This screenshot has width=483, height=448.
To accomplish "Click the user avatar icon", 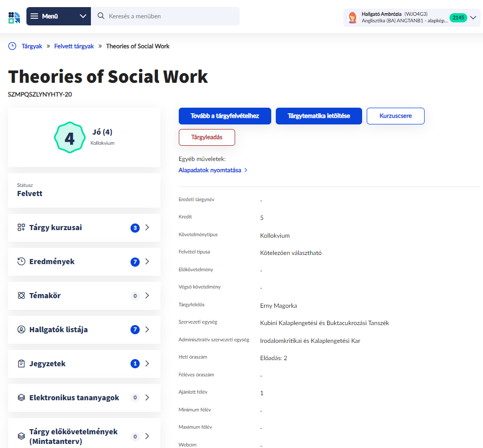I will (x=352, y=18).
